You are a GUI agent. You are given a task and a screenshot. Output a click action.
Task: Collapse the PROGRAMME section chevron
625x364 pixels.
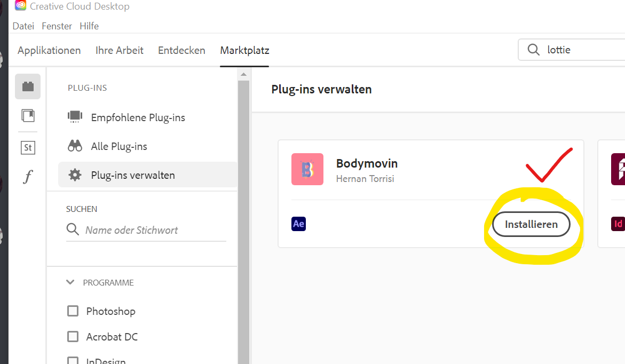coord(70,282)
